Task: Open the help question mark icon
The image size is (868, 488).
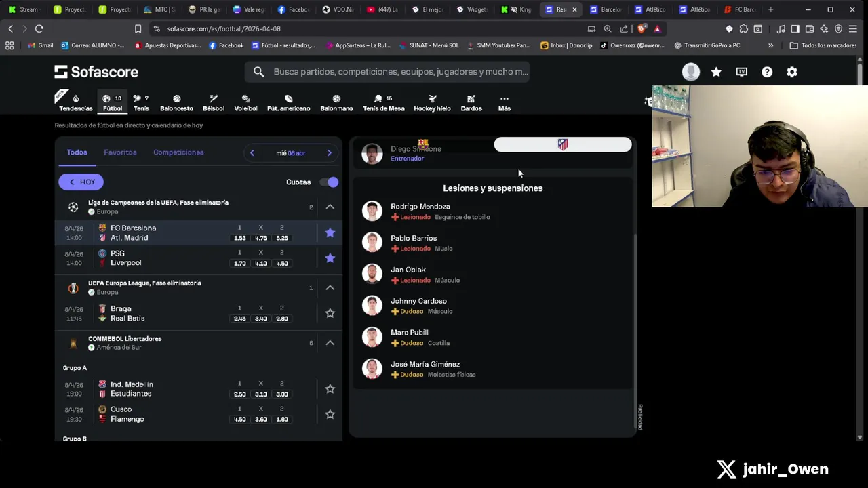Action: [x=767, y=72]
